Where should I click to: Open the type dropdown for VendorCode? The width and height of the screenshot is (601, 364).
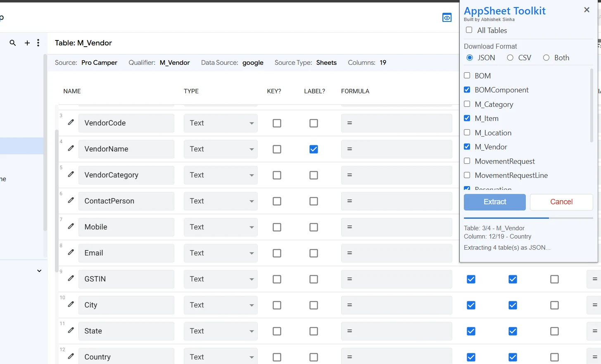[x=221, y=123]
